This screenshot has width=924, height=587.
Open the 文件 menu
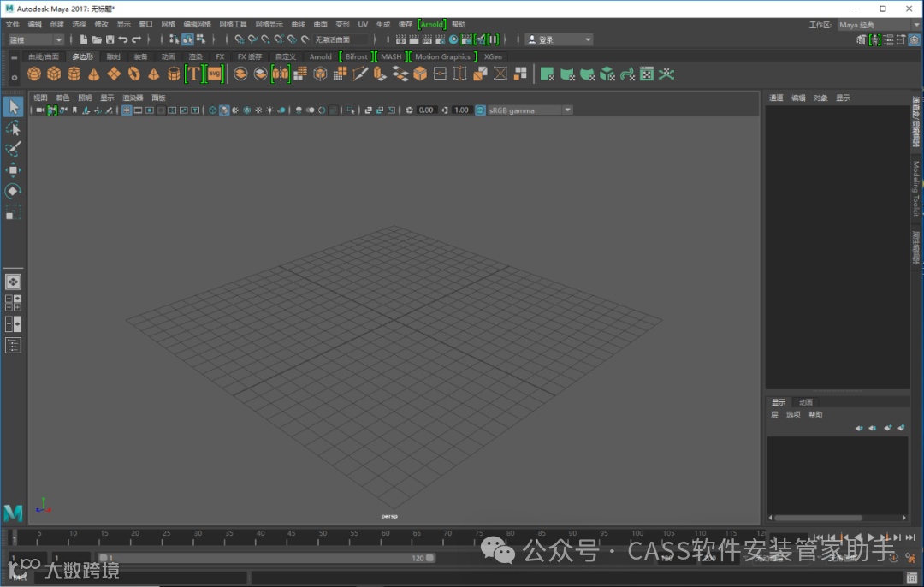coord(12,25)
